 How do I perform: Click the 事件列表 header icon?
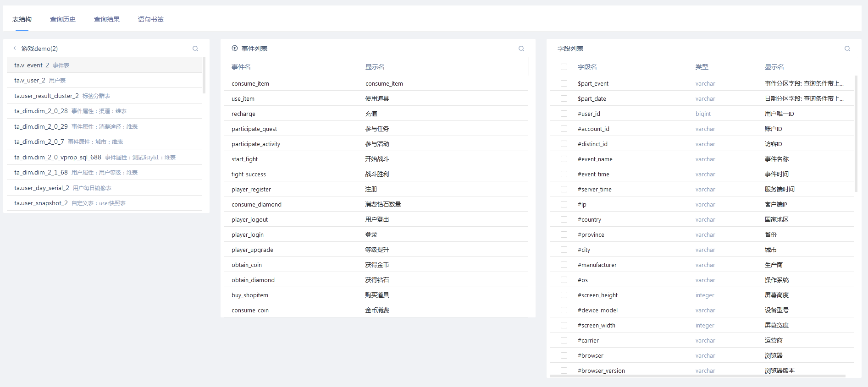(x=235, y=49)
